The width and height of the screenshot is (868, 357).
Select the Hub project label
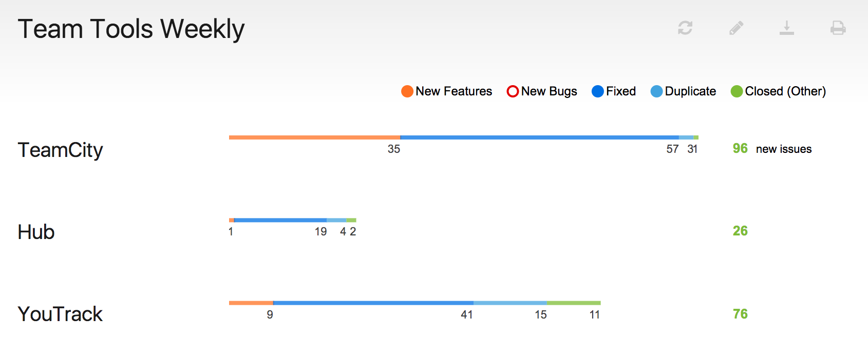36,232
